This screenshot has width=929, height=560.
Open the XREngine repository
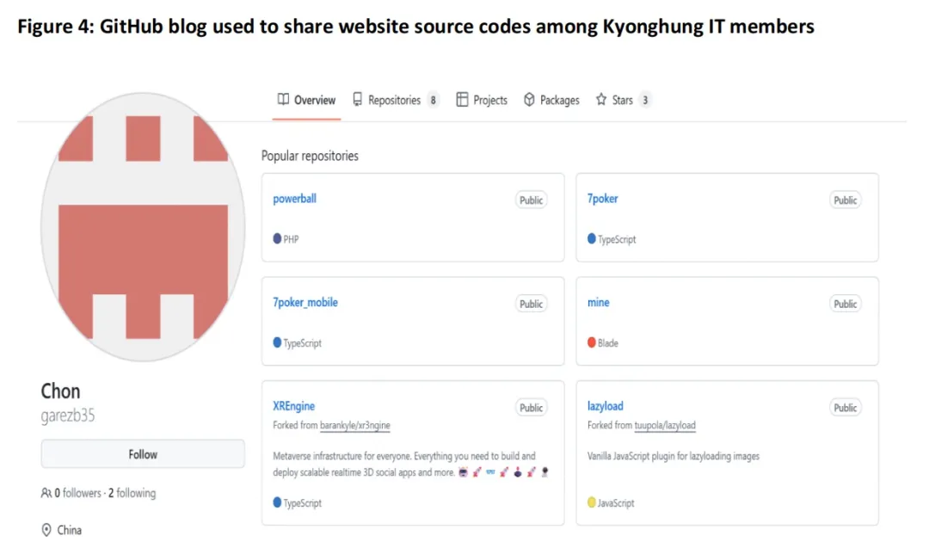coord(294,406)
